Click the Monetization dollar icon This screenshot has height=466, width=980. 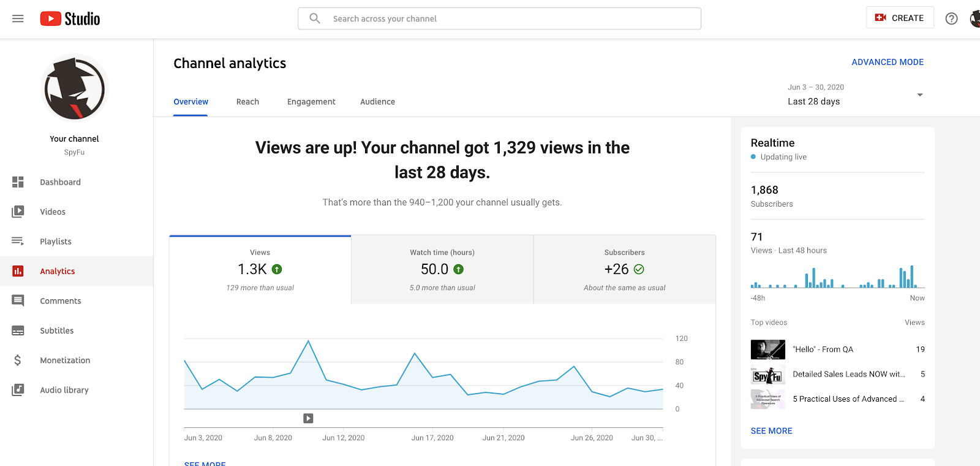point(18,360)
